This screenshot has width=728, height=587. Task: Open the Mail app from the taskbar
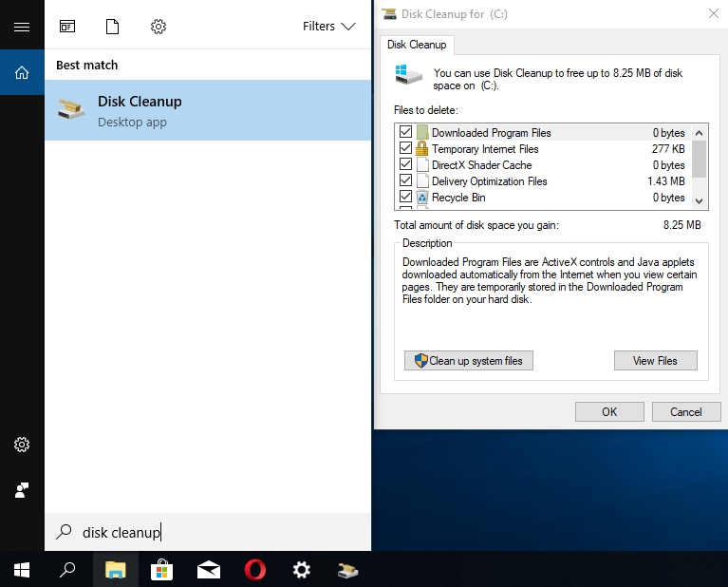point(209,570)
